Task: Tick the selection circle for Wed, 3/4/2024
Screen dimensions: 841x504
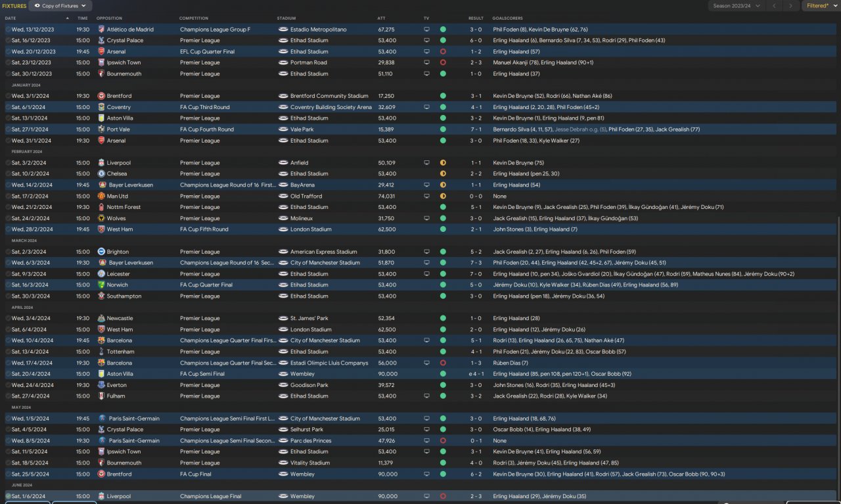Action: pos(8,319)
